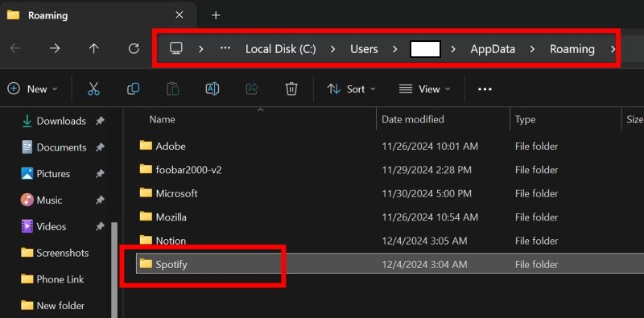Click the Adobe folder icon
Image resolution: width=644 pixels, height=318 pixels.
(146, 146)
